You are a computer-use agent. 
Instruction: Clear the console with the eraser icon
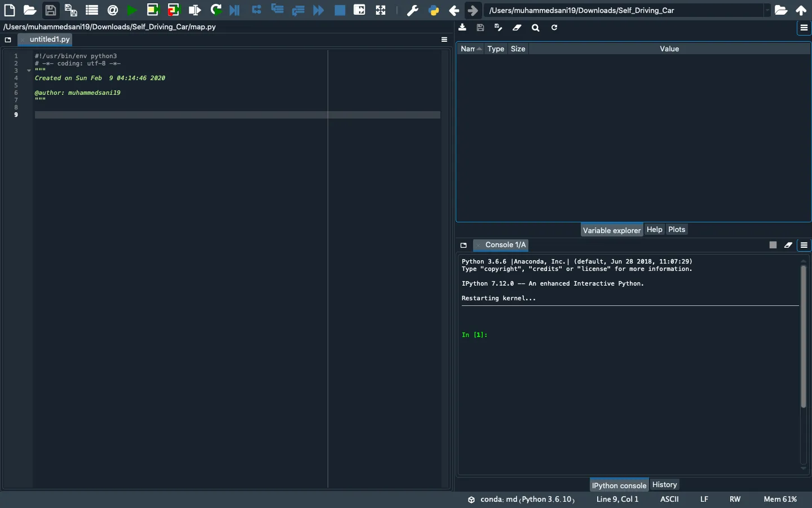pyautogui.click(x=789, y=245)
